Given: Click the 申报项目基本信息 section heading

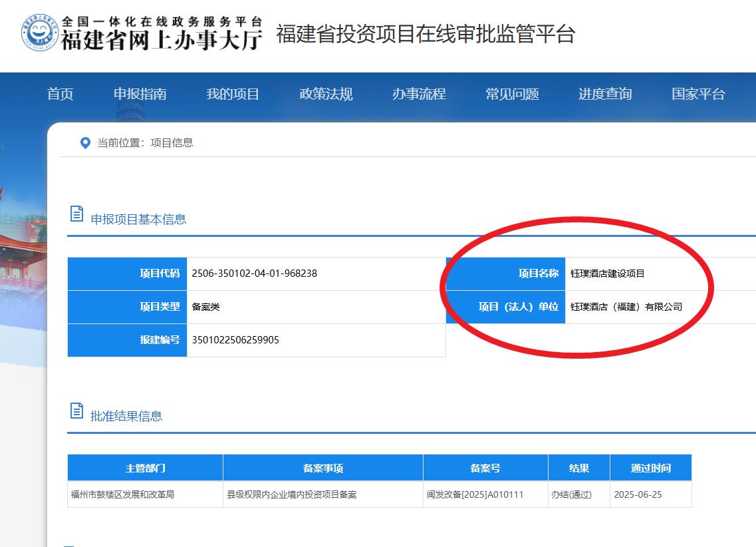Looking at the screenshot, I should pyautogui.click(x=138, y=220).
